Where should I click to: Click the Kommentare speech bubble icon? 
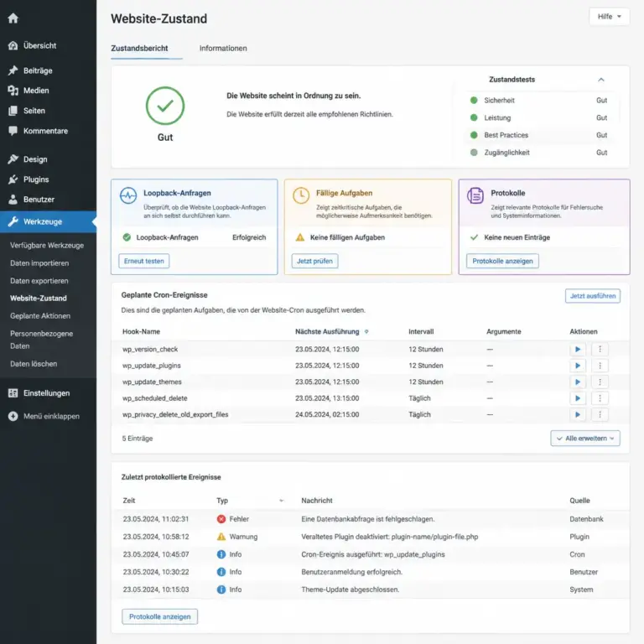tap(13, 131)
